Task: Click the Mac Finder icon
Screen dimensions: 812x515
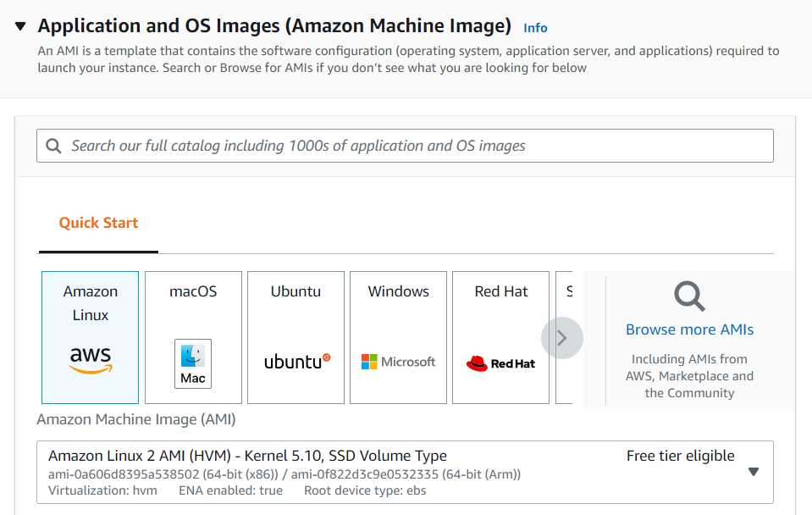Action: 193,363
